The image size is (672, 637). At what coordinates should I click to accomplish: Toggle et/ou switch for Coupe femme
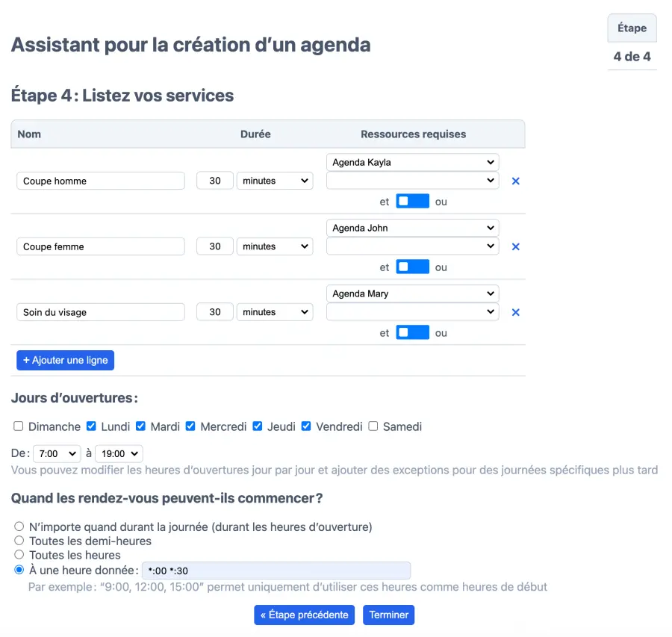[412, 267]
